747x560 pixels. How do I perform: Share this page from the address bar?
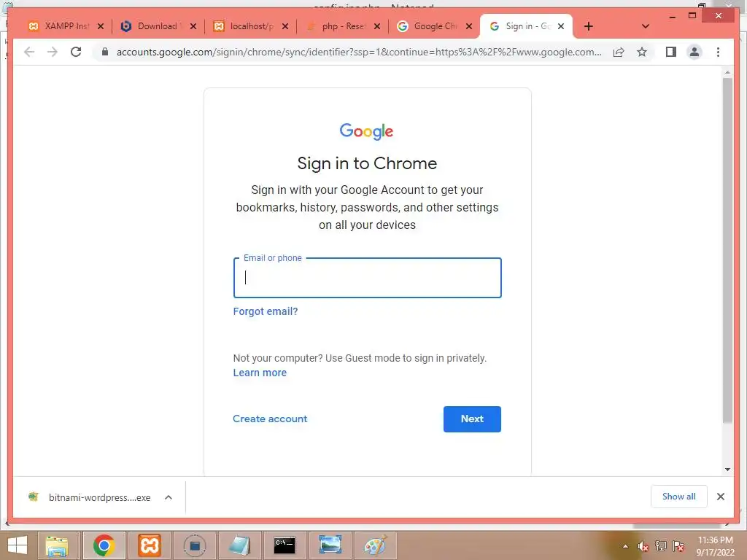click(619, 52)
